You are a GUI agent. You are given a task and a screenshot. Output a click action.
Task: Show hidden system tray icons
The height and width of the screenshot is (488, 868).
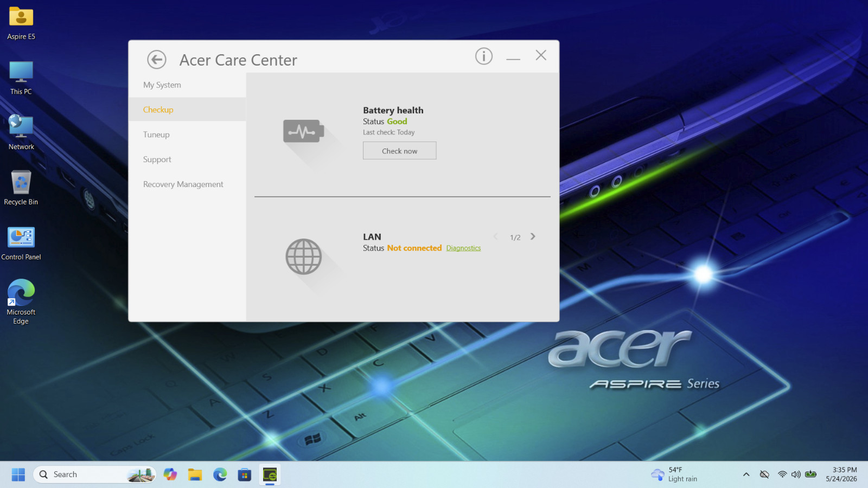tap(746, 474)
